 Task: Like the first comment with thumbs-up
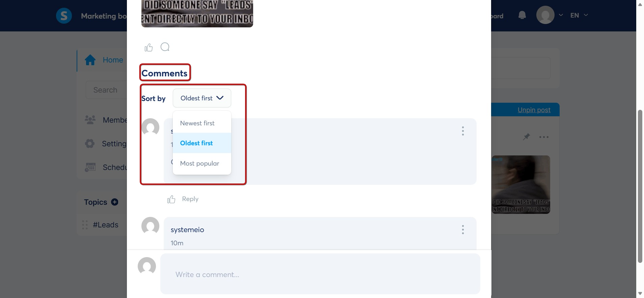pos(171,199)
